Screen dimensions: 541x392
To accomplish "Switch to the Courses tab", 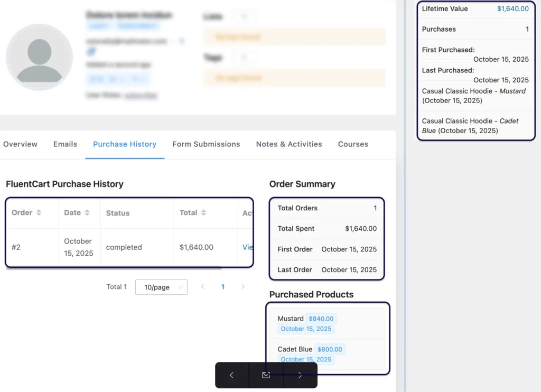I will [x=353, y=144].
